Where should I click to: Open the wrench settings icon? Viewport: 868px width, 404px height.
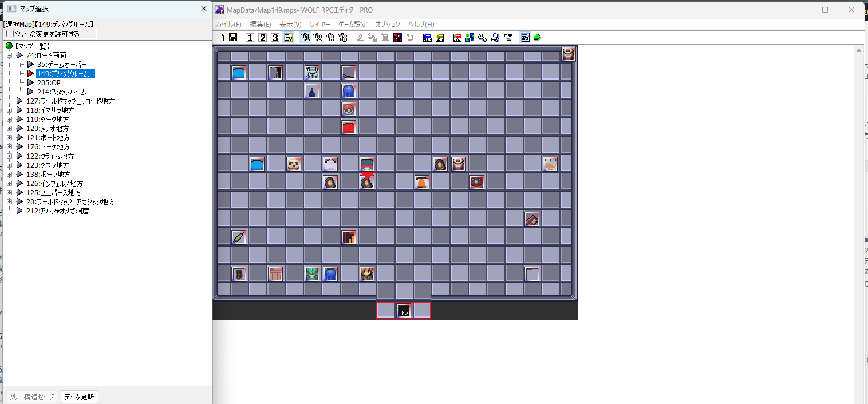482,38
